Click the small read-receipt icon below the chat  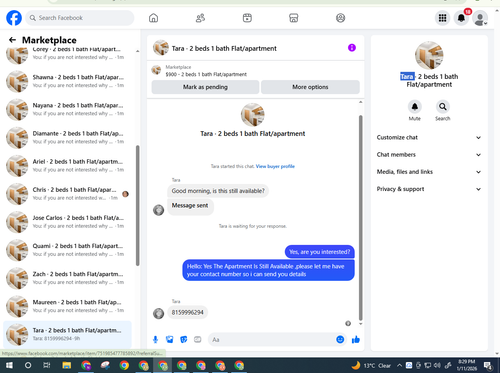(348, 323)
